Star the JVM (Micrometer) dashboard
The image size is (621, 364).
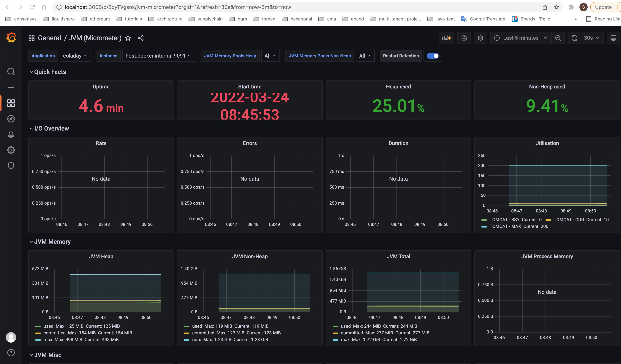128,38
